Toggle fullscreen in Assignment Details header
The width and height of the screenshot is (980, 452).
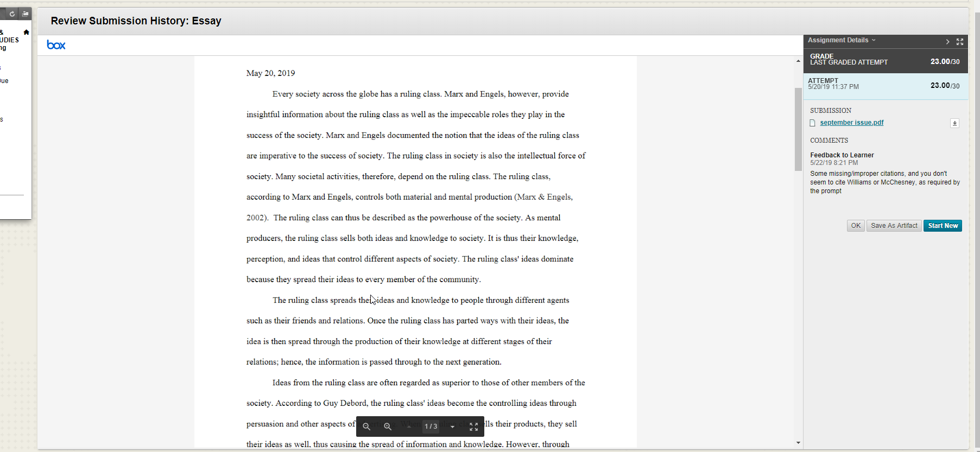coord(960,42)
